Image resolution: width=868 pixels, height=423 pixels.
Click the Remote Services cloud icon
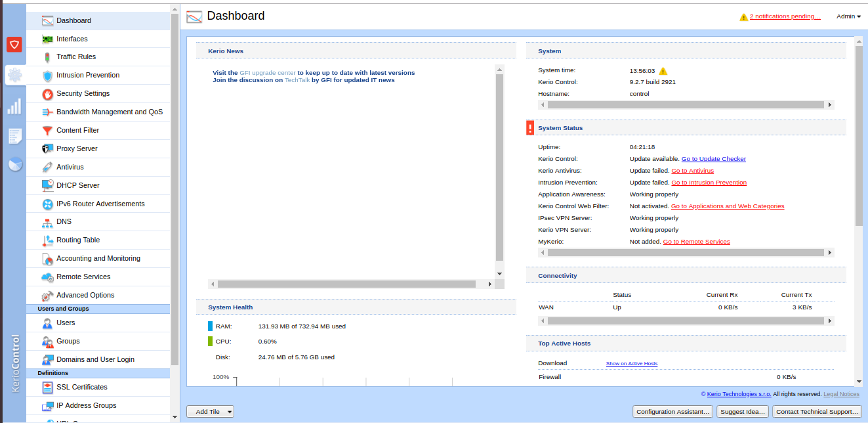coord(47,277)
